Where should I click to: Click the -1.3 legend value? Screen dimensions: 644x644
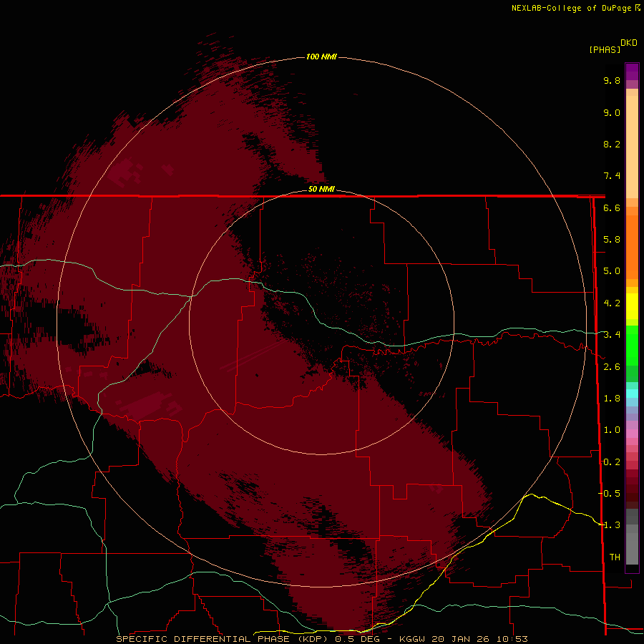pyautogui.click(x=609, y=525)
